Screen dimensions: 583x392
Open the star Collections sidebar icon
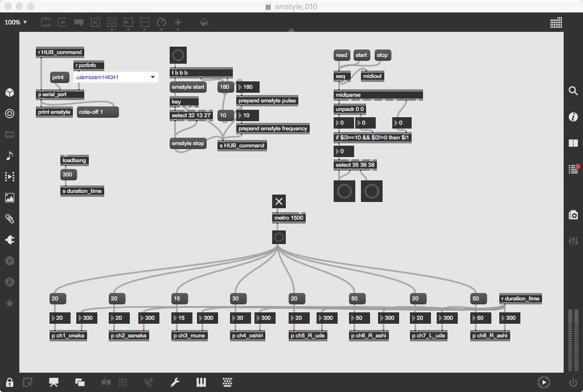10,303
